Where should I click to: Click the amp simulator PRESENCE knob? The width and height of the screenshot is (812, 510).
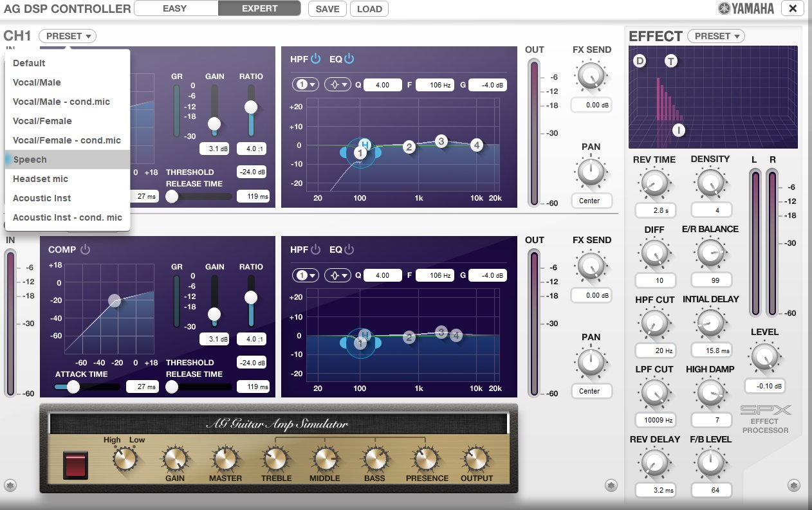(x=425, y=459)
